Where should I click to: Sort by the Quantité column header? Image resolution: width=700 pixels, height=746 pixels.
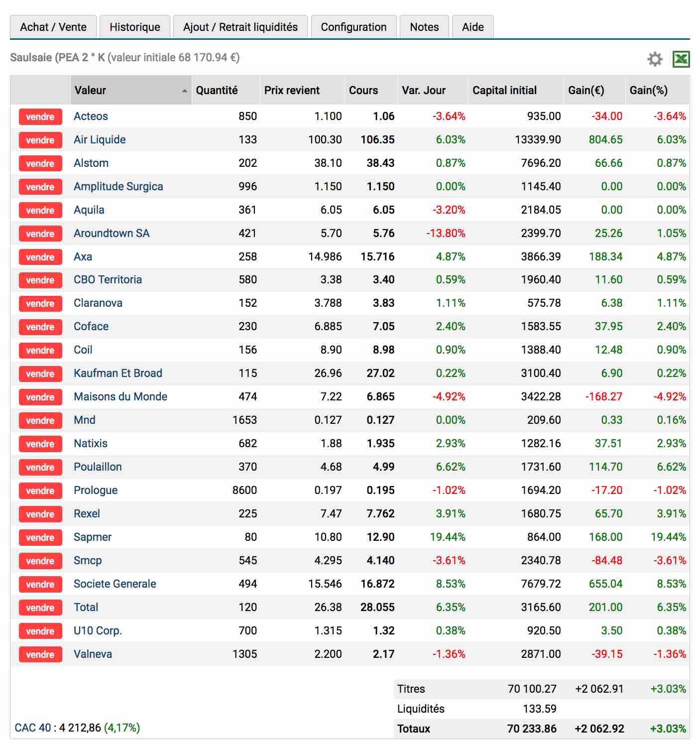pos(226,90)
